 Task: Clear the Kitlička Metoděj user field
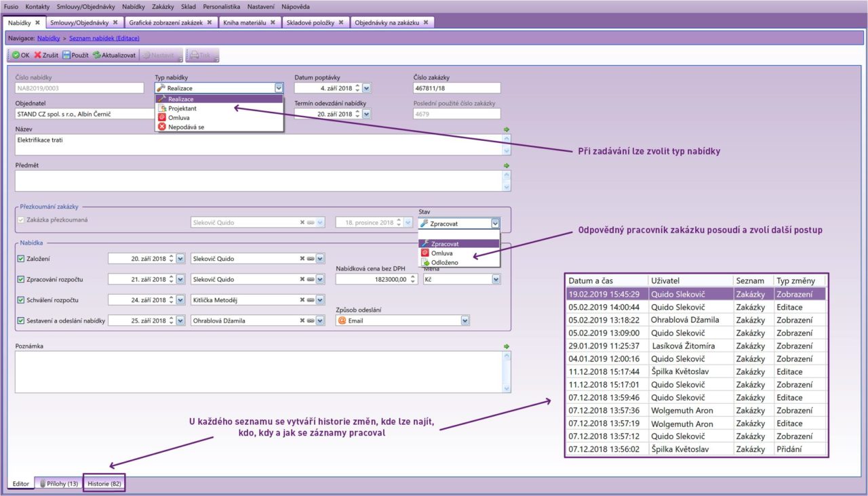[x=302, y=299]
